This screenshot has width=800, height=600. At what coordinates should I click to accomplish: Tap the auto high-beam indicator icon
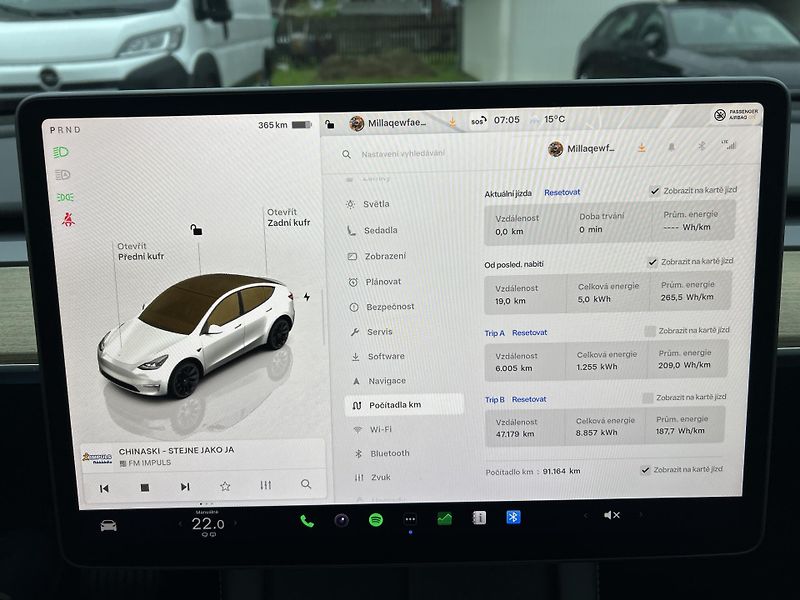62,175
